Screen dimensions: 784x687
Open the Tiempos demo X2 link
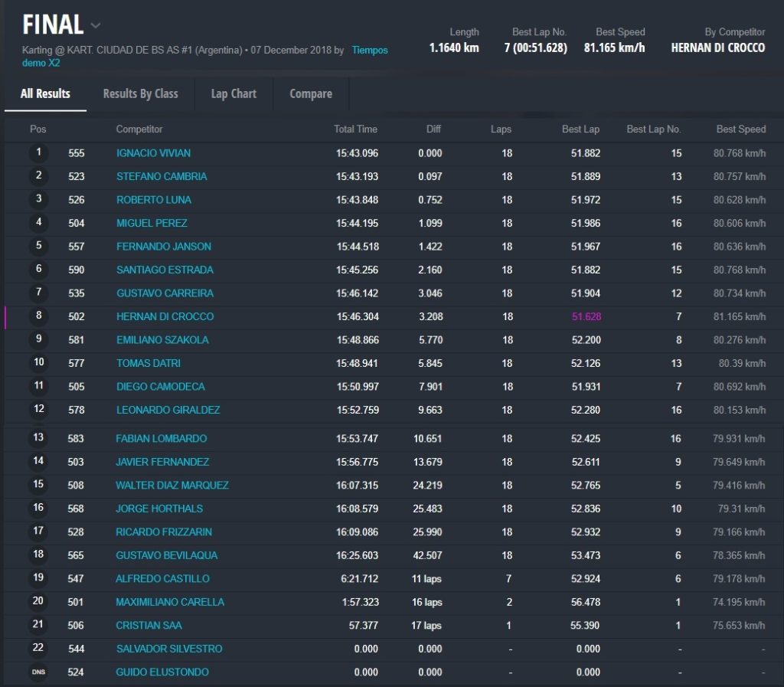click(369, 51)
